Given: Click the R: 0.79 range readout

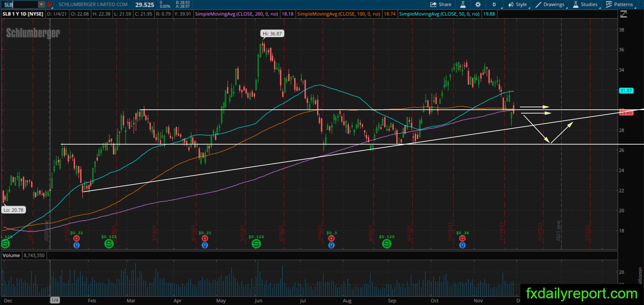Looking at the screenshot, I should point(163,14).
